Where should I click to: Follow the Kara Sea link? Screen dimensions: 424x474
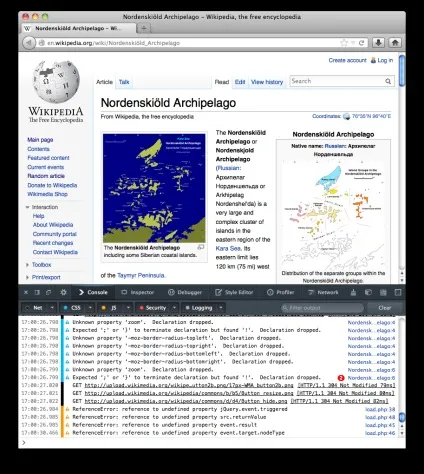click(x=228, y=248)
